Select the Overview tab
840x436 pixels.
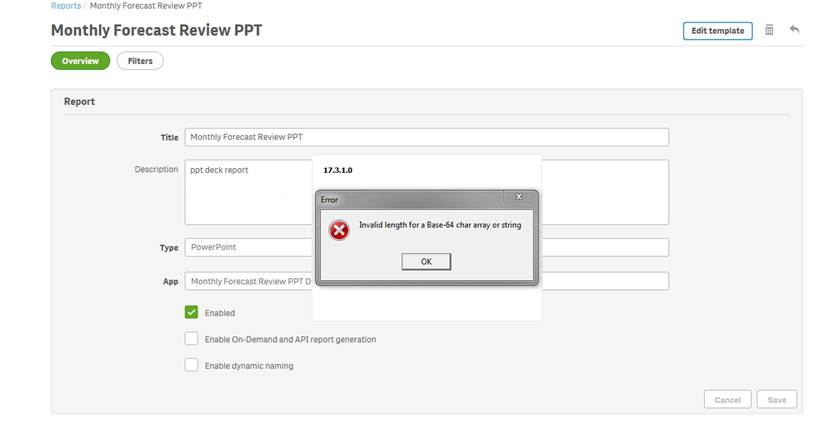[x=80, y=61]
